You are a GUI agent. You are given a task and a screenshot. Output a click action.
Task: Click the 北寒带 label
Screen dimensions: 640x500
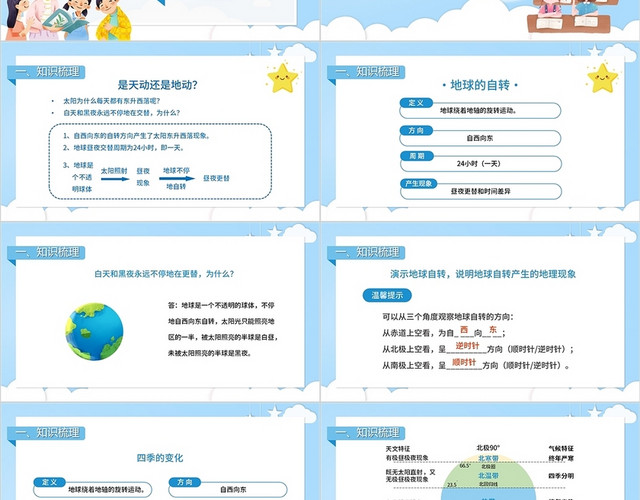click(x=488, y=458)
